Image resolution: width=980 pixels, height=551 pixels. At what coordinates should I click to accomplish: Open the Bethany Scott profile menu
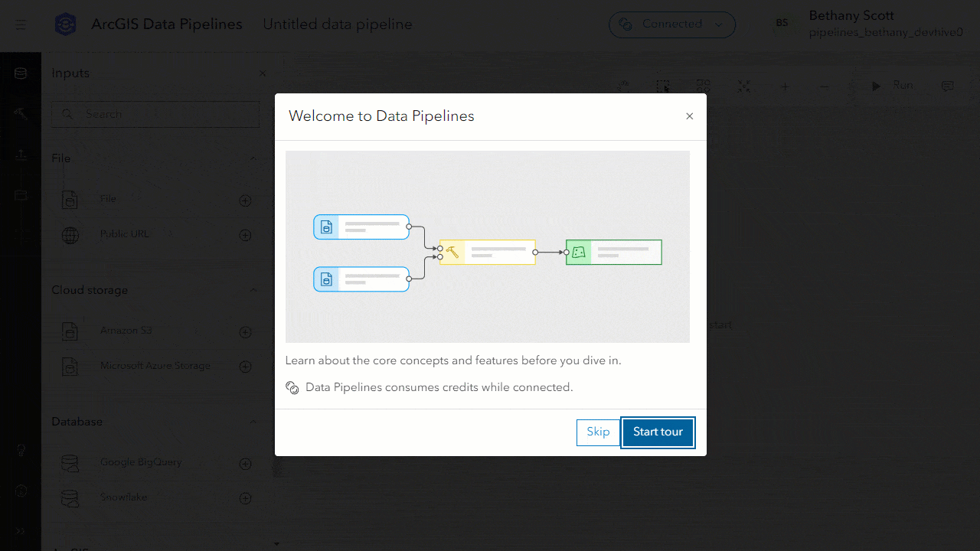pos(851,23)
